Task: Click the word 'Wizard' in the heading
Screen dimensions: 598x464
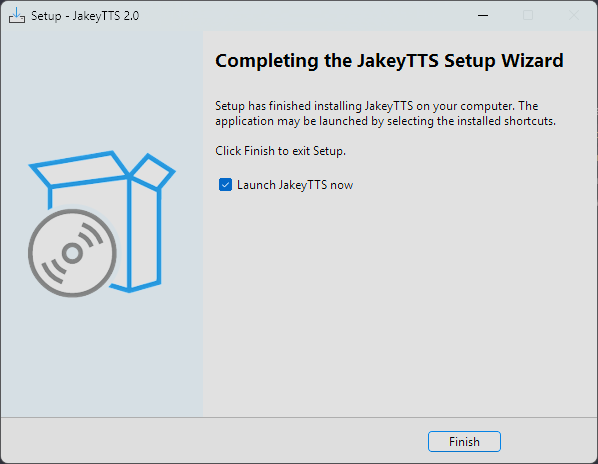Action: [x=532, y=61]
